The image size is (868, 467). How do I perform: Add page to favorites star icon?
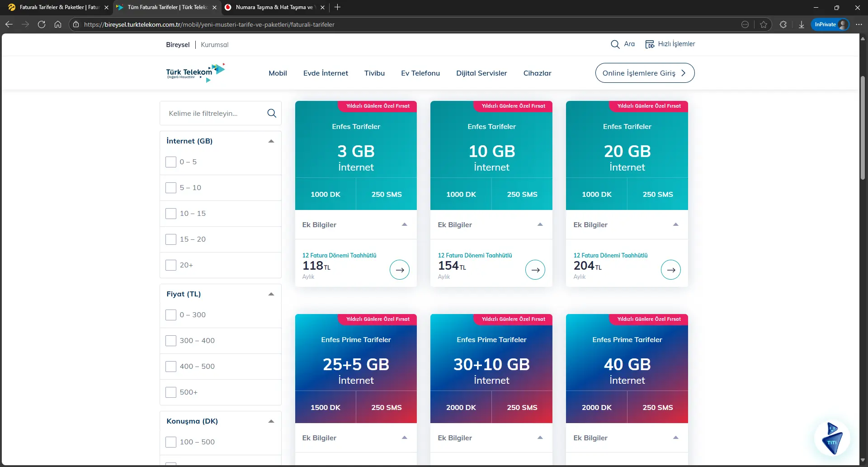(764, 24)
